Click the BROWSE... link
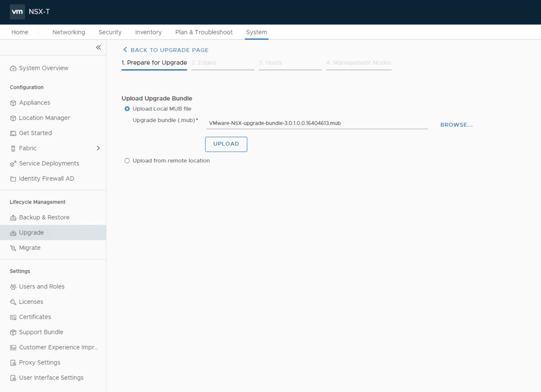Image resolution: width=541 pixels, height=392 pixels. tap(456, 125)
